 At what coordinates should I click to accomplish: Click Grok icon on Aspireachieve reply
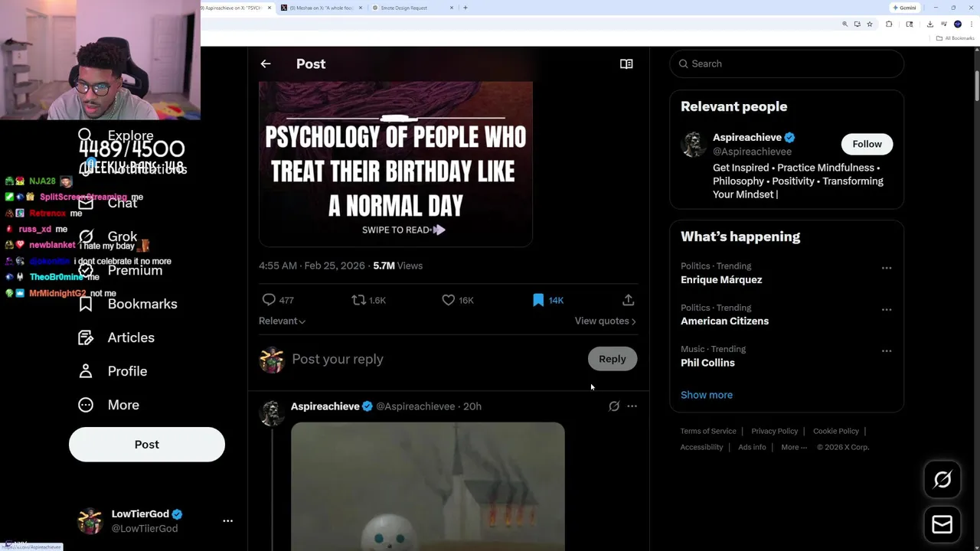tap(614, 406)
